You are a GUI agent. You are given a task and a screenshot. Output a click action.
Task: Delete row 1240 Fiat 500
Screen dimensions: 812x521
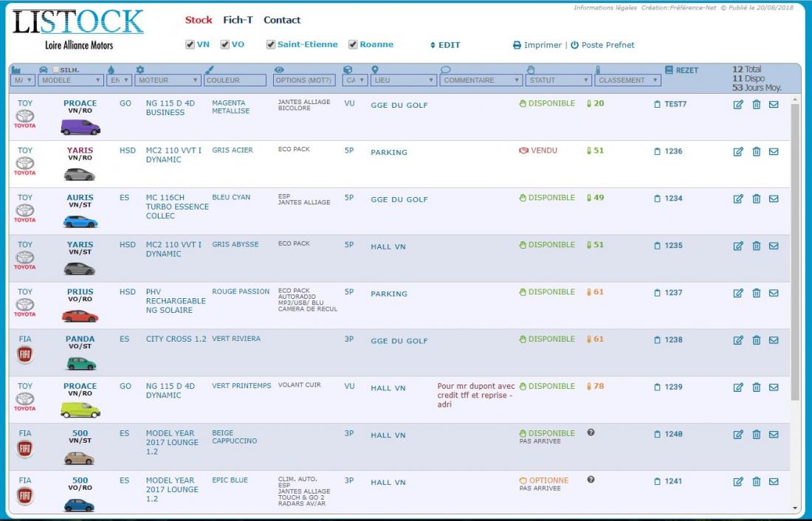click(756, 435)
